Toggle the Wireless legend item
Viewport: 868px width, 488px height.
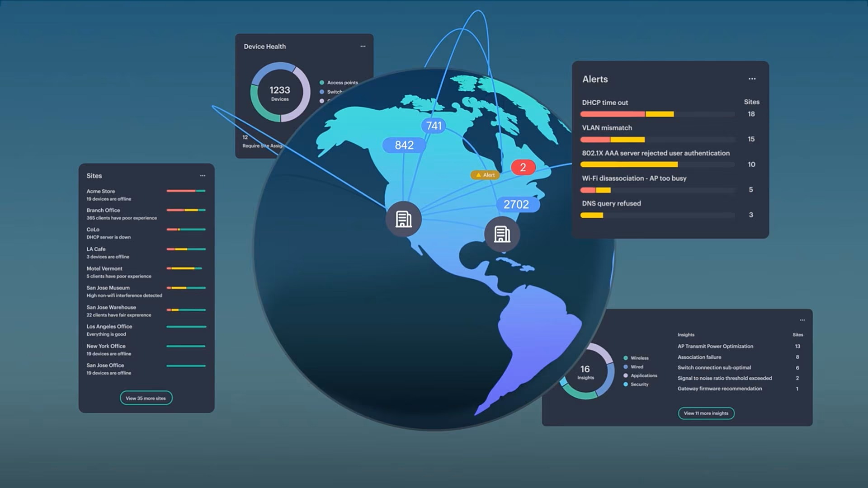click(x=636, y=358)
